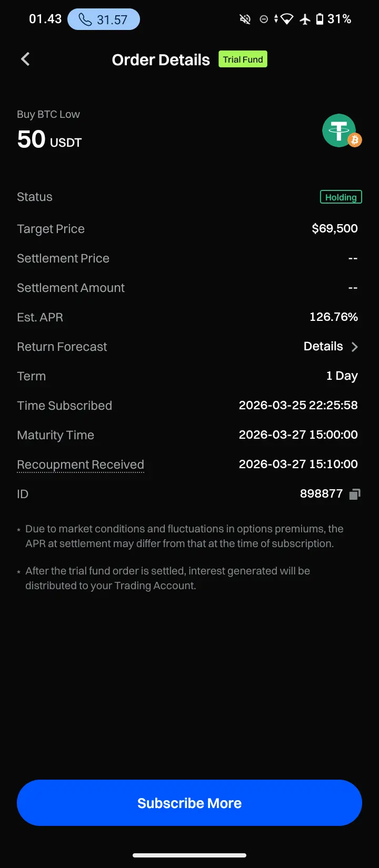Tap the Trial Fund badge
The width and height of the screenshot is (379, 868).
pos(243,59)
